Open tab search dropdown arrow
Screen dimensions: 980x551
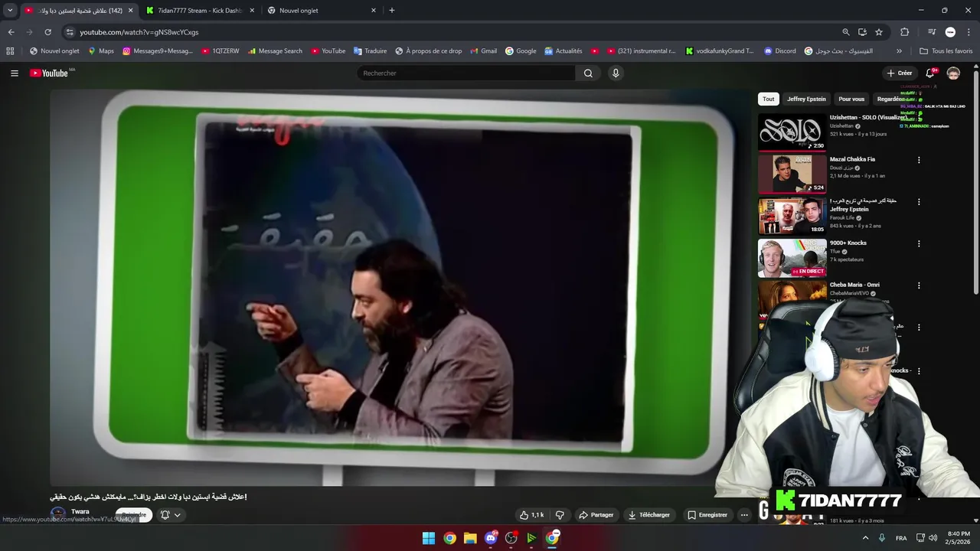point(10,11)
